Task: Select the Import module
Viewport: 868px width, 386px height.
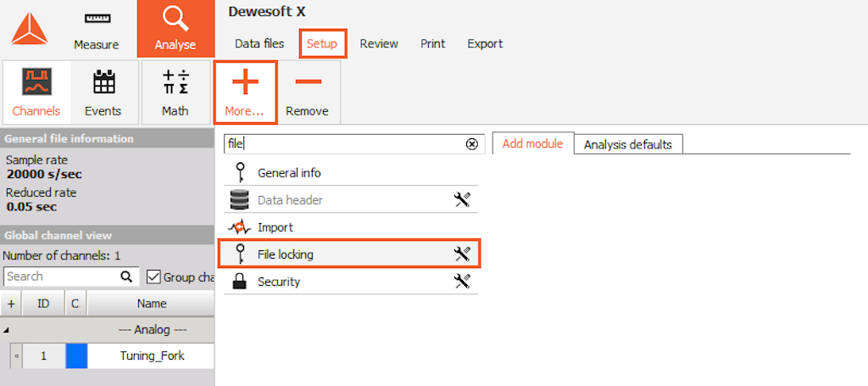Action: point(350,227)
